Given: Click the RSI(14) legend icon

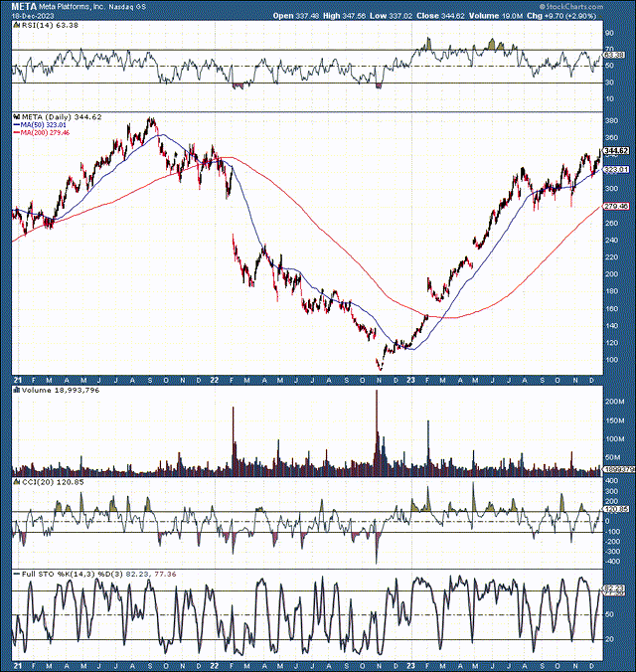Looking at the screenshot, I should [17, 25].
